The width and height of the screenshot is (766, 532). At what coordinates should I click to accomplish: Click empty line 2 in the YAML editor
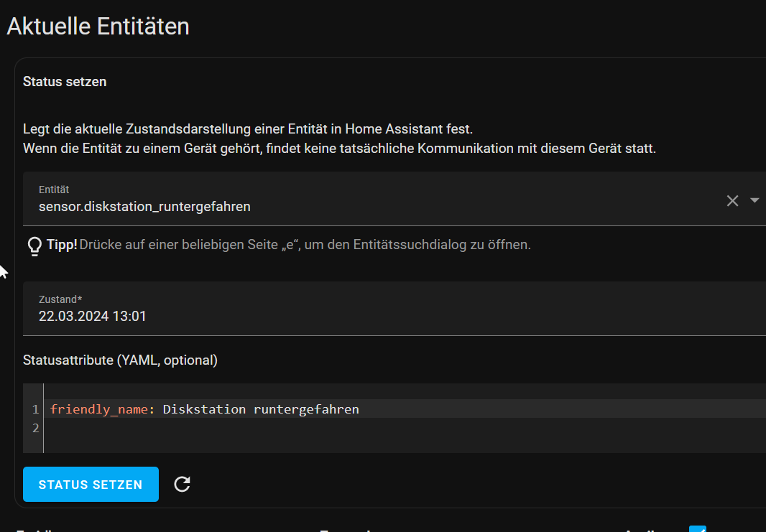point(287,429)
